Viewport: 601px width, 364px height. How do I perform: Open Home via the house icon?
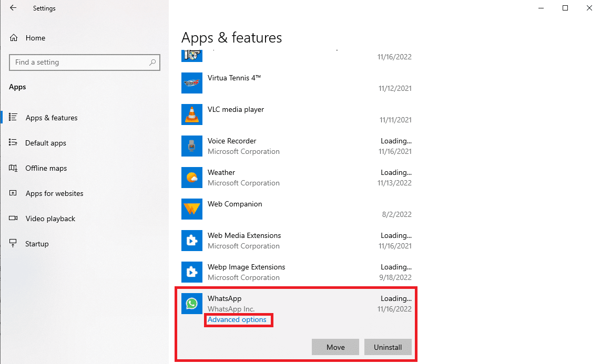tap(14, 37)
